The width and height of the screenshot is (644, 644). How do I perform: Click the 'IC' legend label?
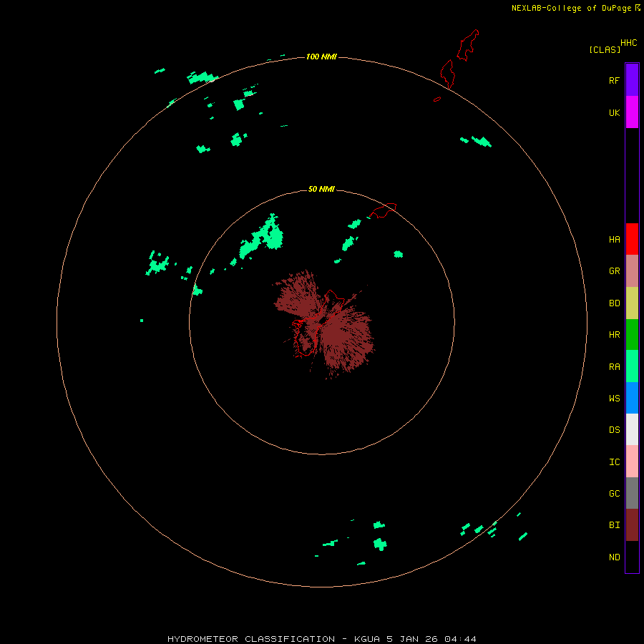click(614, 462)
